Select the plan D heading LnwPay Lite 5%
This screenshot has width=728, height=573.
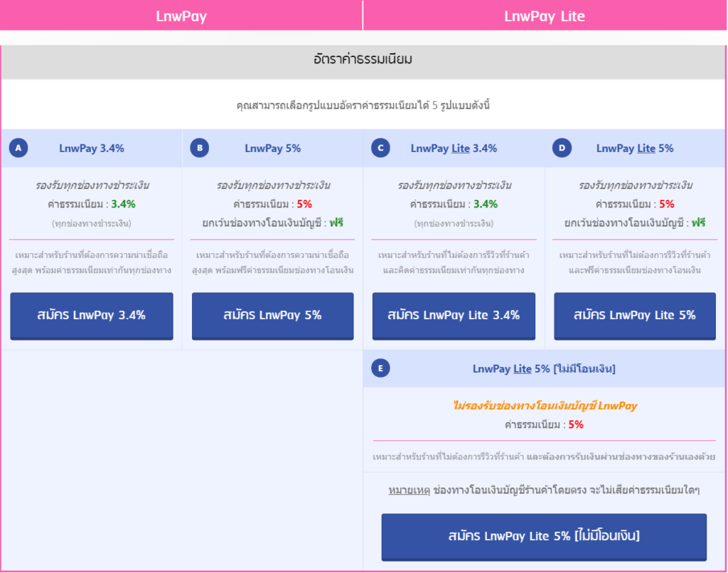[635, 149]
